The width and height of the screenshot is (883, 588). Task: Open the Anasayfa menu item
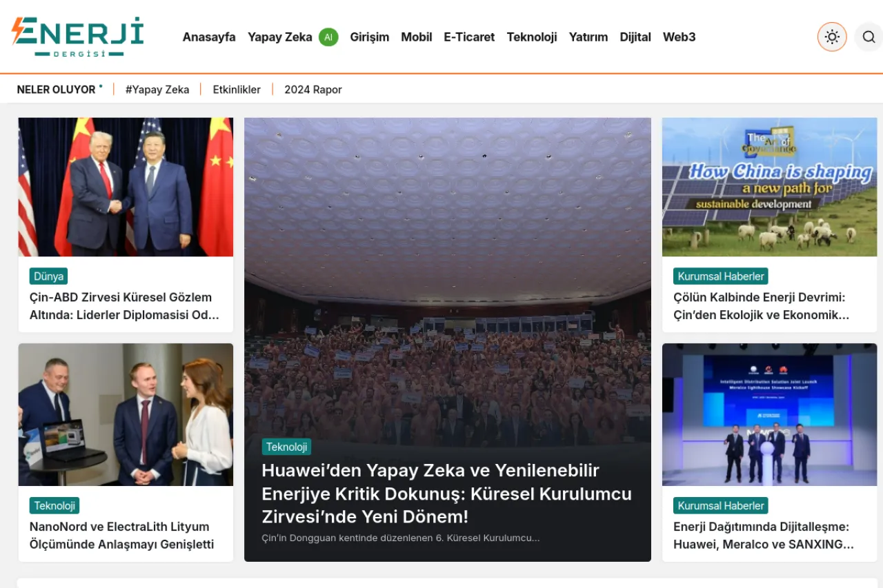(209, 37)
